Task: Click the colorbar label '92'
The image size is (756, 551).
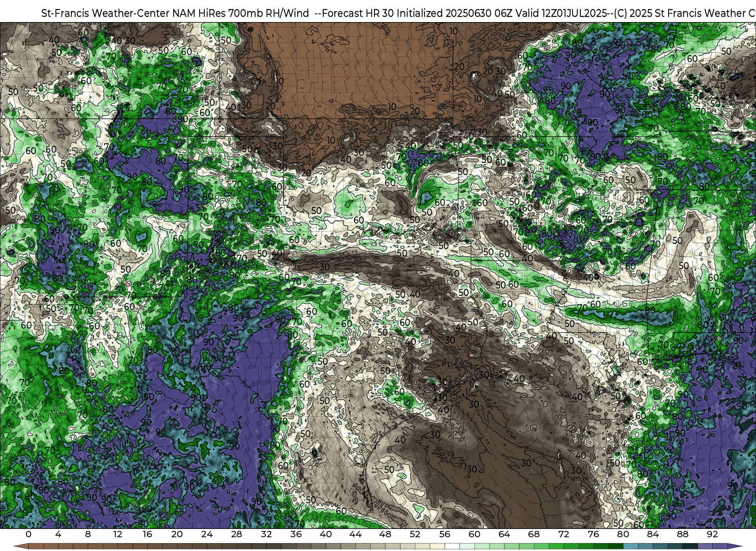Action: (x=712, y=534)
